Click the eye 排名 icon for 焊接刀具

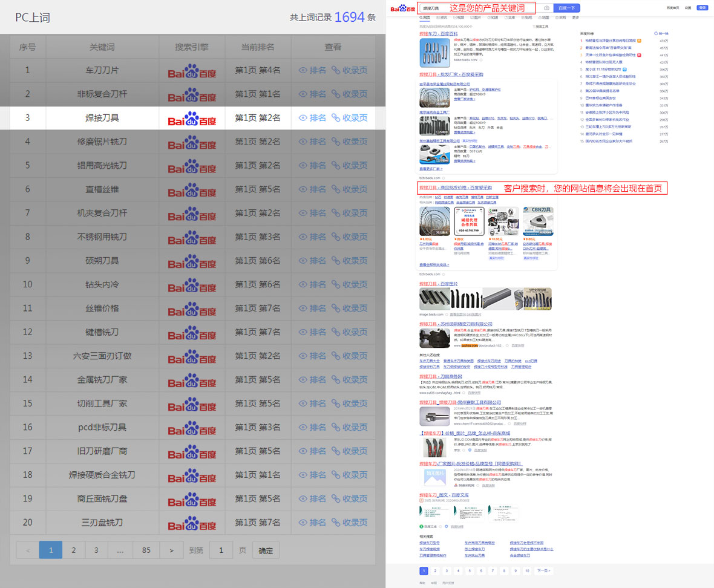tap(304, 118)
